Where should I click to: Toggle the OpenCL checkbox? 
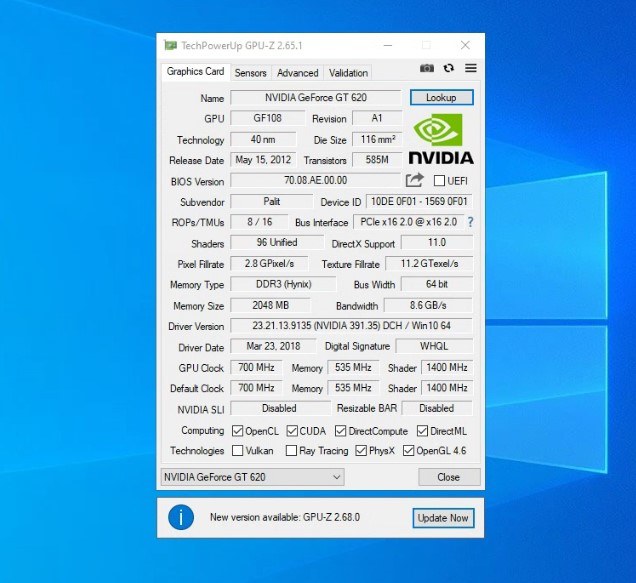pyautogui.click(x=237, y=431)
